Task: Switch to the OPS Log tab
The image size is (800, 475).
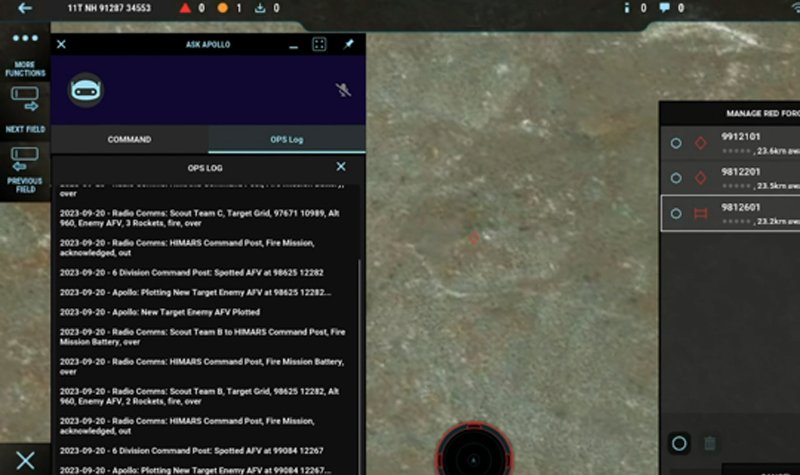Action: click(x=287, y=139)
